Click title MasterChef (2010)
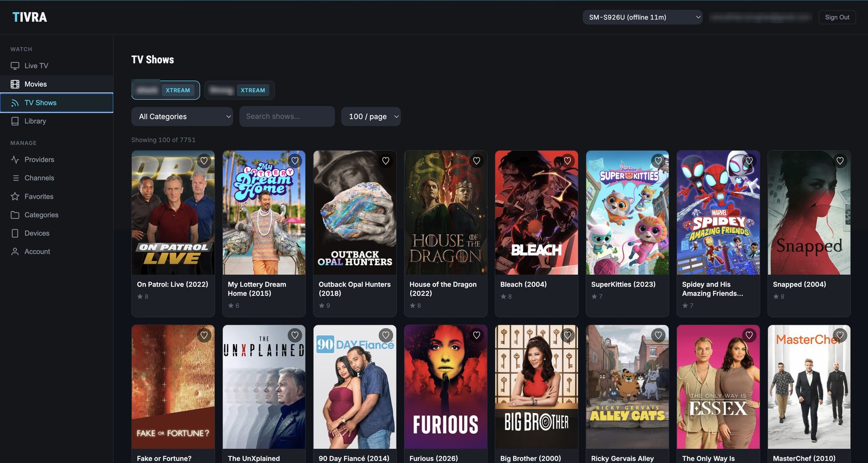Image resolution: width=868 pixels, height=463 pixels. point(805,459)
